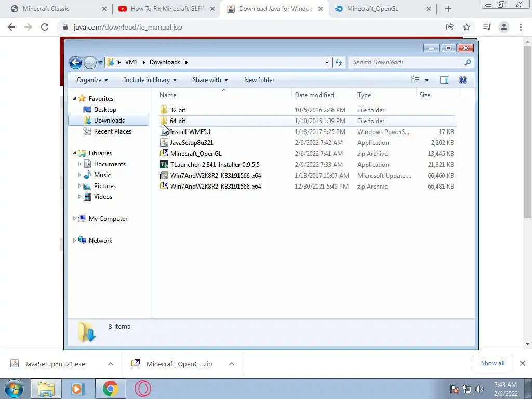Open Include in library menu
This screenshot has height=399, width=532.
click(150, 80)
